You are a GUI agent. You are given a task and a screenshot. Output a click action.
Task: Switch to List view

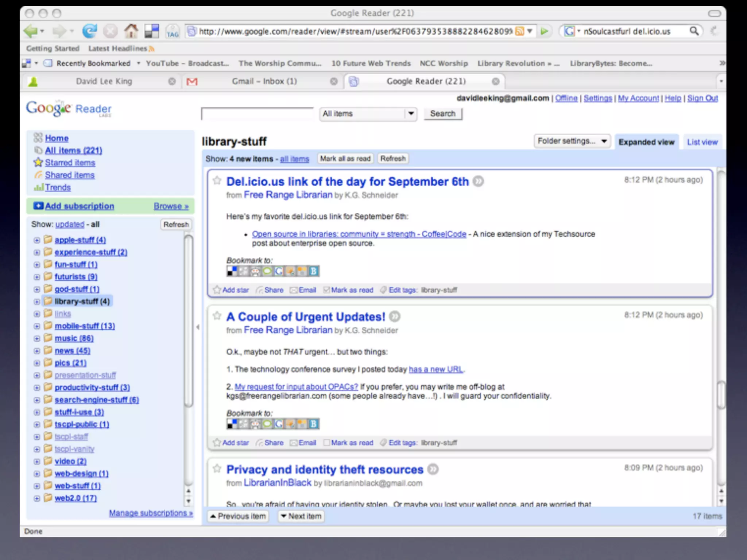click(x=702, y=142)
